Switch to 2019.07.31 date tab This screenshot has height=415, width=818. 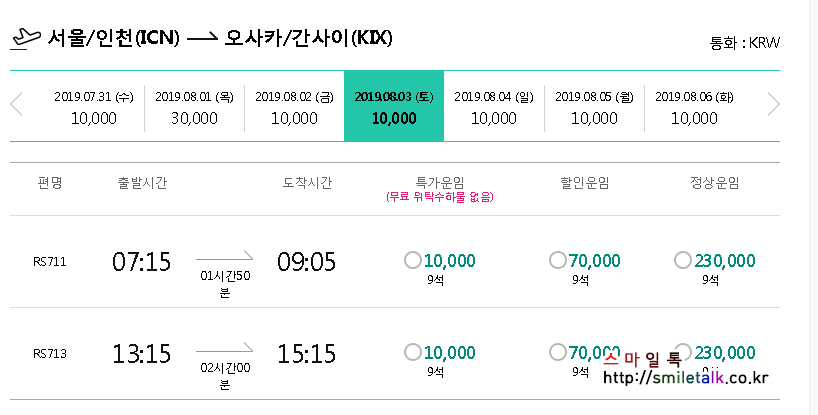tap(94, 107)
